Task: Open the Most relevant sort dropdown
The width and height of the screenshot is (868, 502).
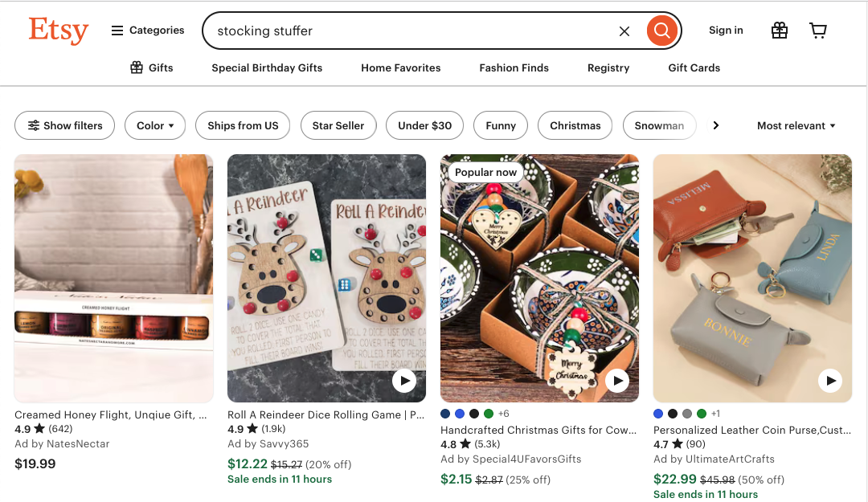Action: [796, 125]
